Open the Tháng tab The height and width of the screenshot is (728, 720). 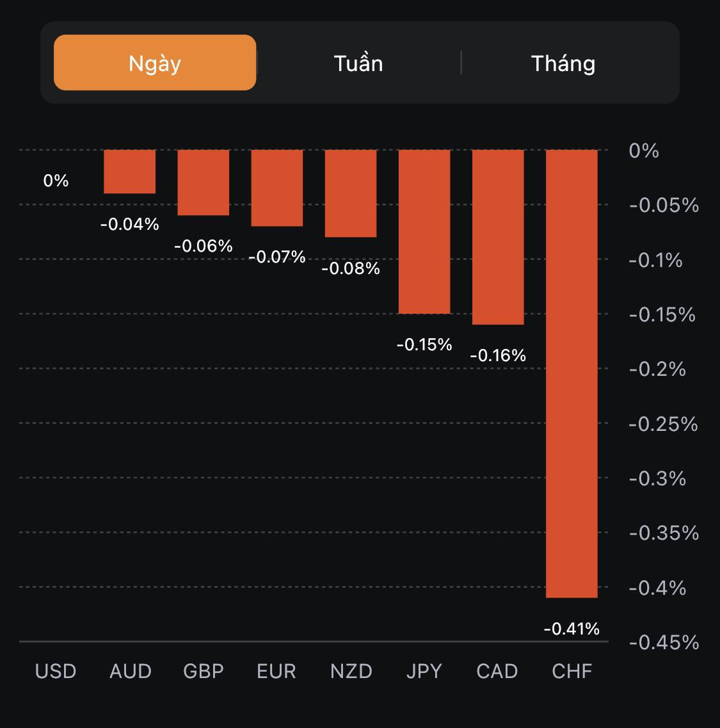point(563,63)
